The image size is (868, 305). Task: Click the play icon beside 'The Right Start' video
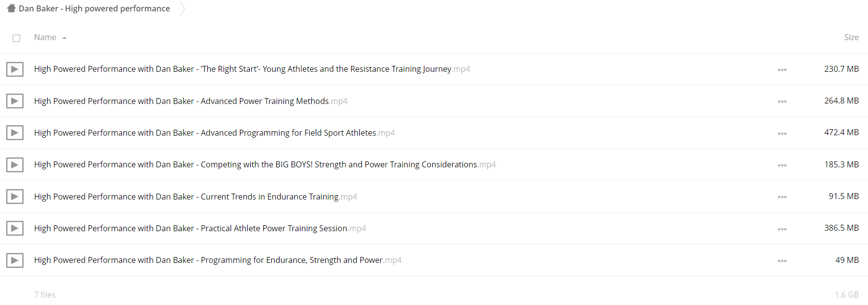[x=15, y=69]
